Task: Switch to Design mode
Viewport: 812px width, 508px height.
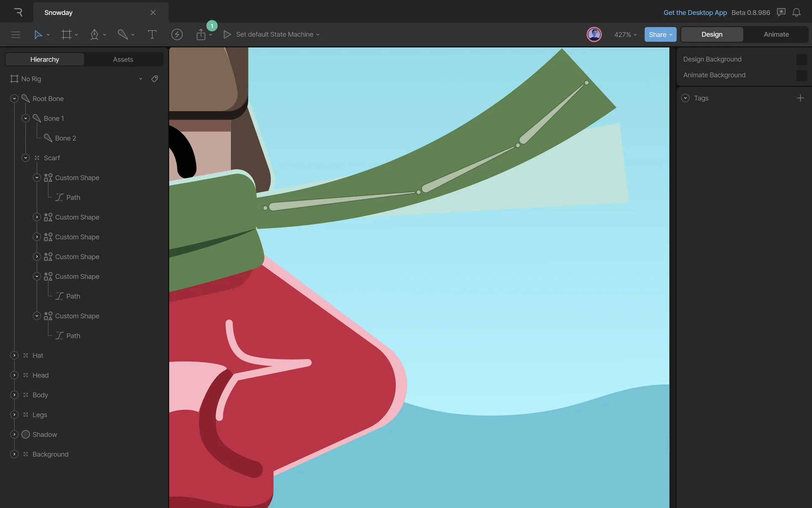Action: (x=712, y=35)
